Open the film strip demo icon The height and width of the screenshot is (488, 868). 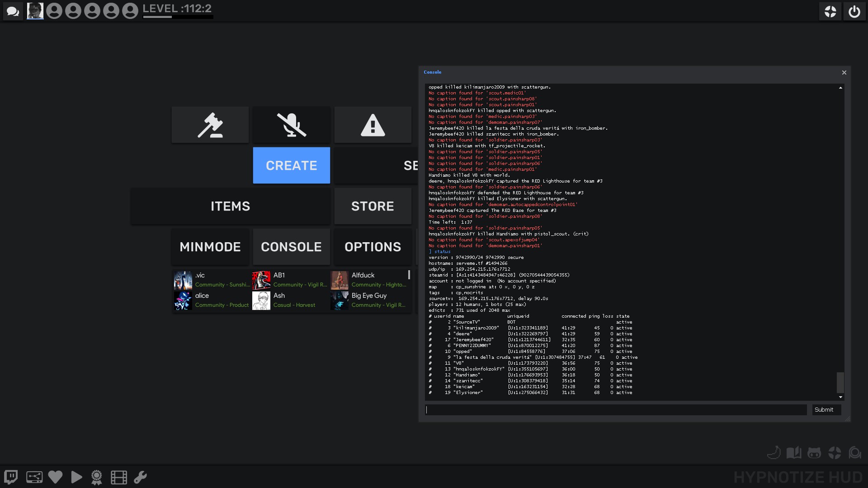pos(119,477)
